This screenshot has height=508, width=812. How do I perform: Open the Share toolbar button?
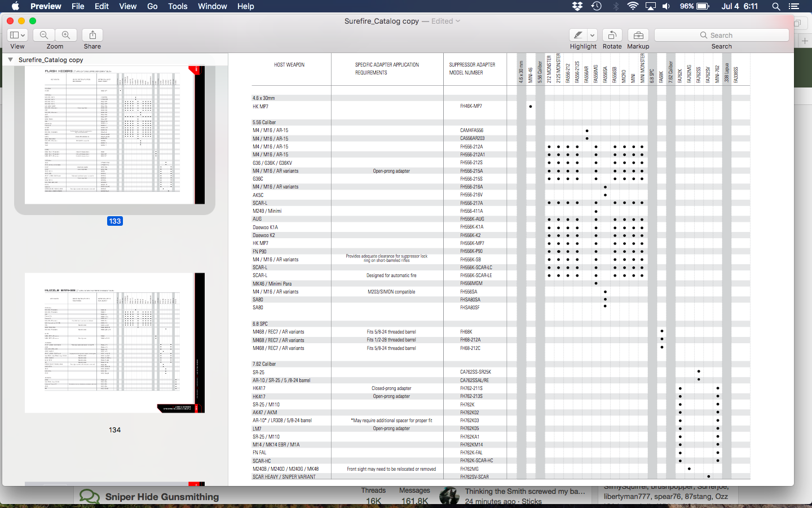(x=92, y=35)
